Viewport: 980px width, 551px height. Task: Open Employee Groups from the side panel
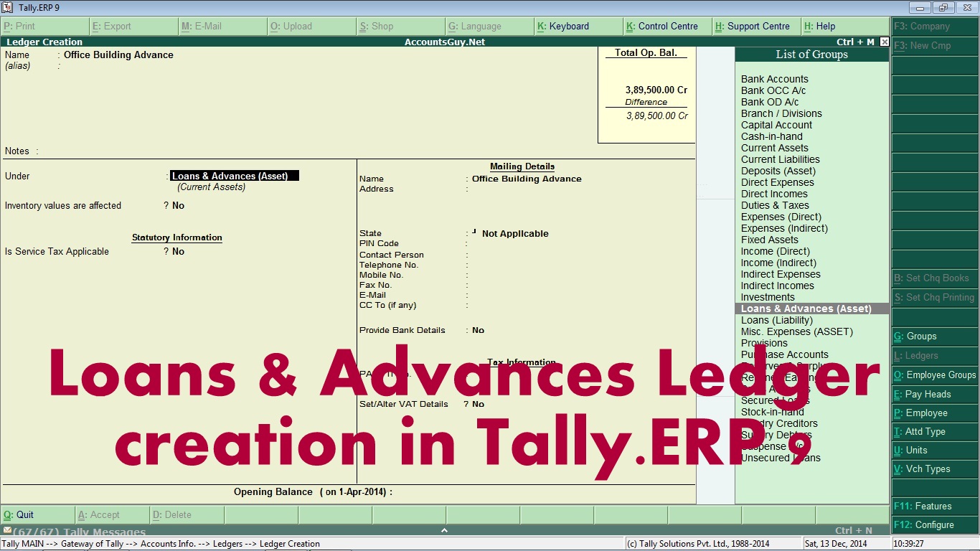935,375
